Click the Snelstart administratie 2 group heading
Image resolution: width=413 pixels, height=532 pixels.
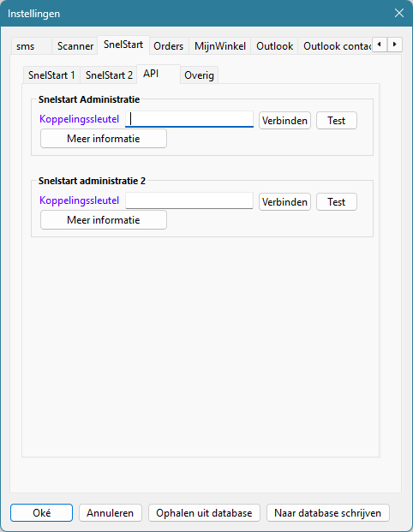[92, 181]
